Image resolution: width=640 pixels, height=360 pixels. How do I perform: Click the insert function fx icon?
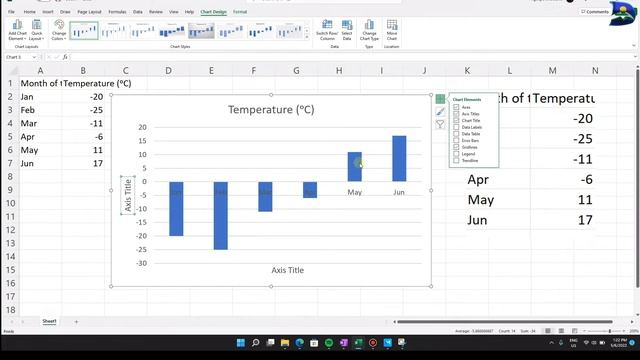(65, 57)
